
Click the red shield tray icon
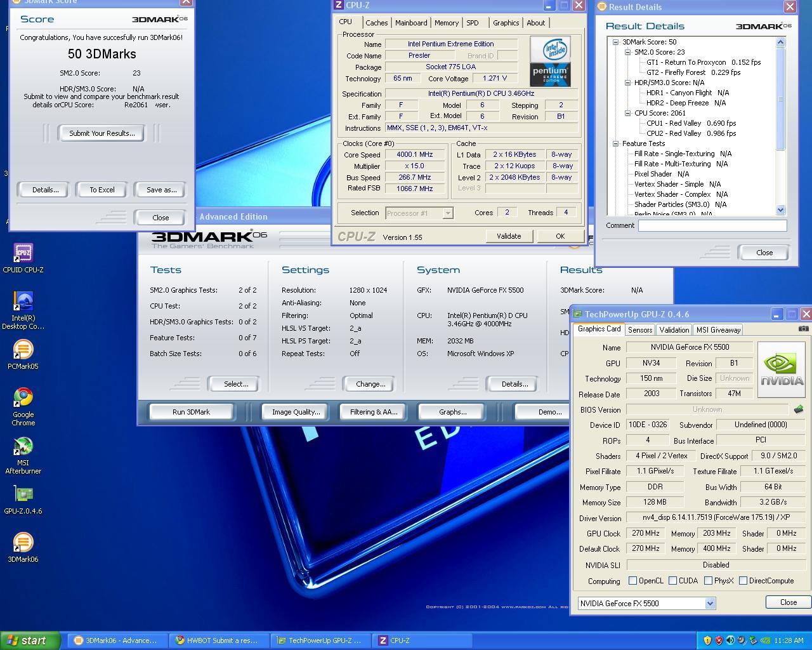719,640
